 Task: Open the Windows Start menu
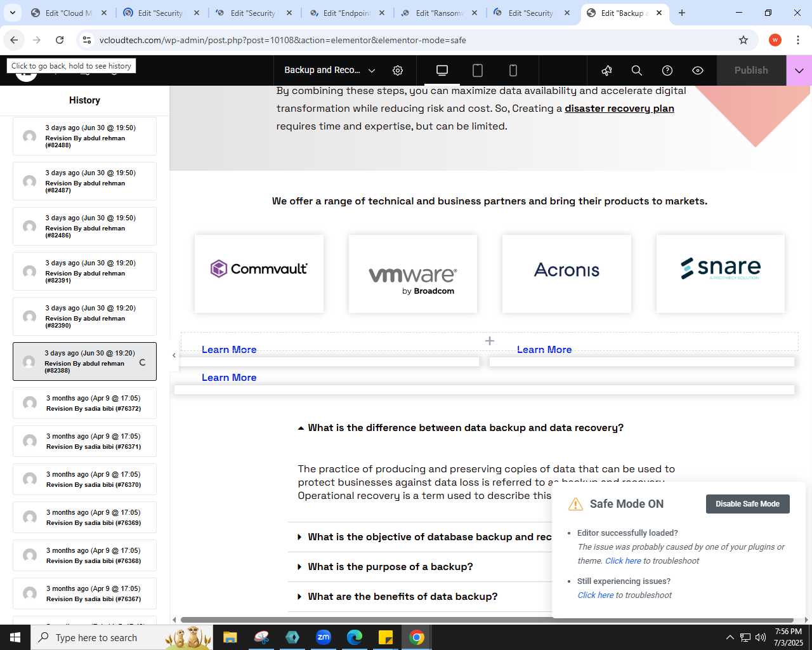15,637
